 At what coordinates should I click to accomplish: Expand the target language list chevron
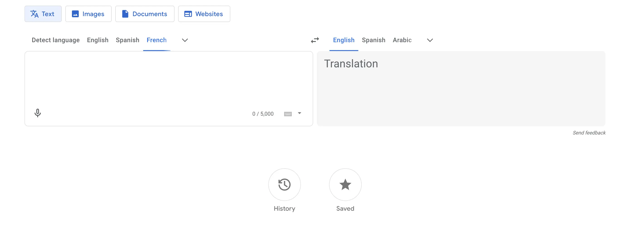[x=430, y=40]
